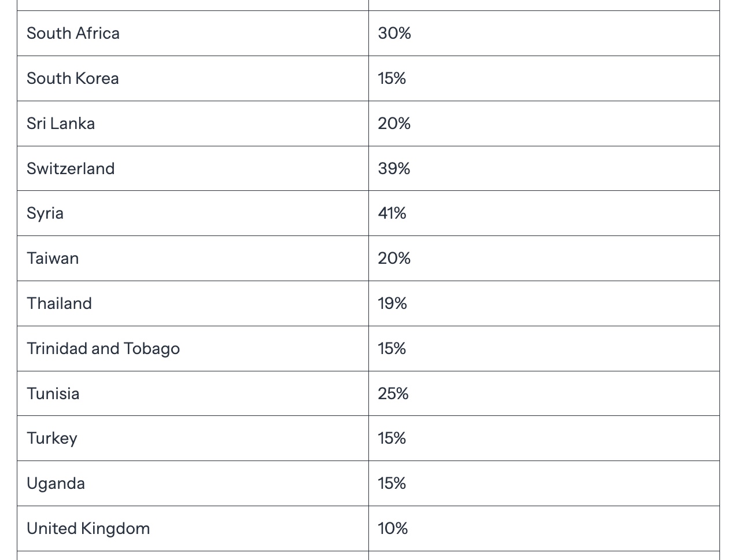Image resolution: width=731 pixels, height=560 pixels.
Task: Click the United Kingdom row label
Action: pos(88,529)
